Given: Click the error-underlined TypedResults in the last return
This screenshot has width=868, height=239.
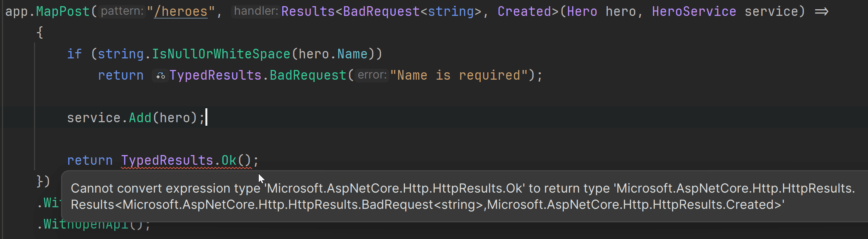Looking at the screenshot, I should coord(167,160).
